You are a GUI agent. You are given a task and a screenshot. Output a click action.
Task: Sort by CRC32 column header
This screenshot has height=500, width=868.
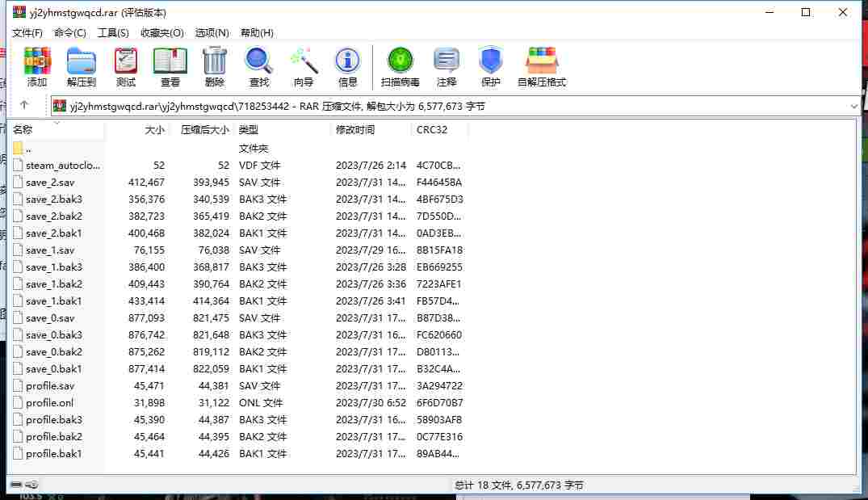coord(439,129)
